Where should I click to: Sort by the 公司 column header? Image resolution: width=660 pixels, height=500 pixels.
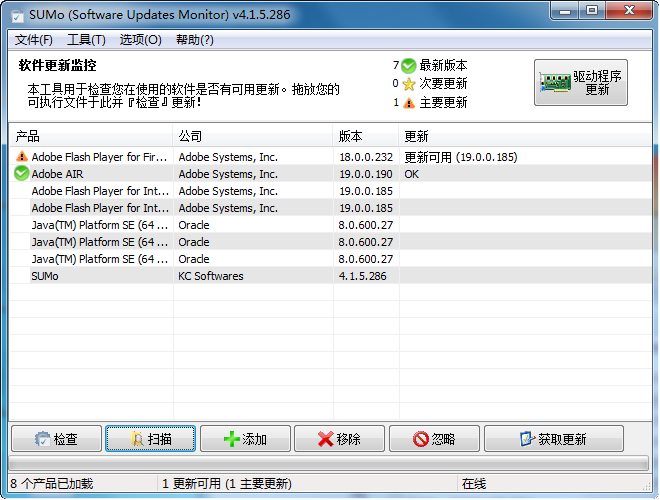253,136
